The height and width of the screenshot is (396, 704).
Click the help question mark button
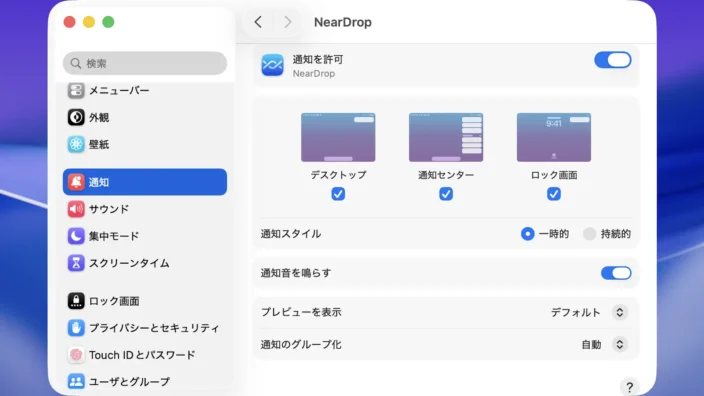tap(629, 387)
